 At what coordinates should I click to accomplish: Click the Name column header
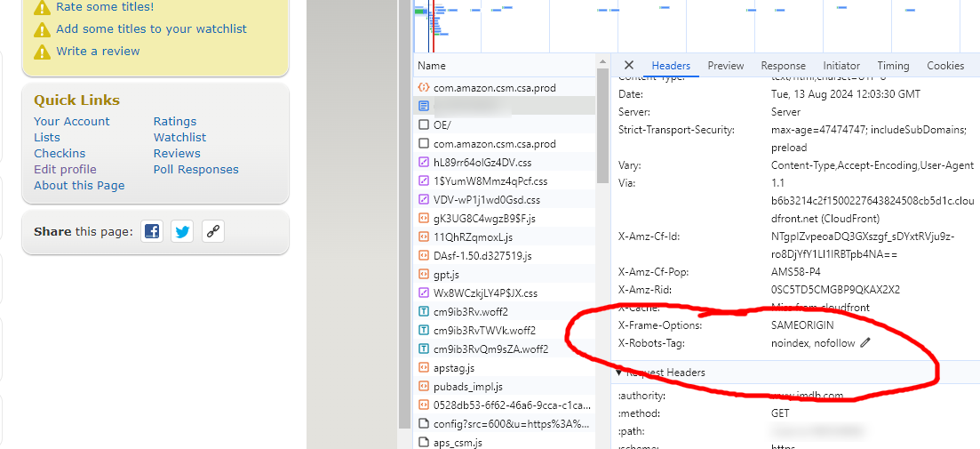(431, 66)
